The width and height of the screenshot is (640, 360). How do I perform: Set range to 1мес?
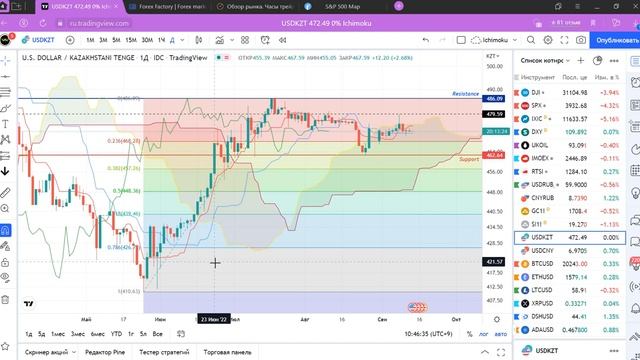(x=58, y=334)
